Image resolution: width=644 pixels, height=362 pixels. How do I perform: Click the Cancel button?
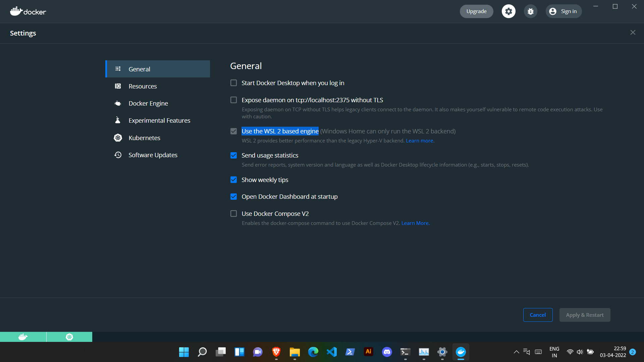[x=538, y=315]
